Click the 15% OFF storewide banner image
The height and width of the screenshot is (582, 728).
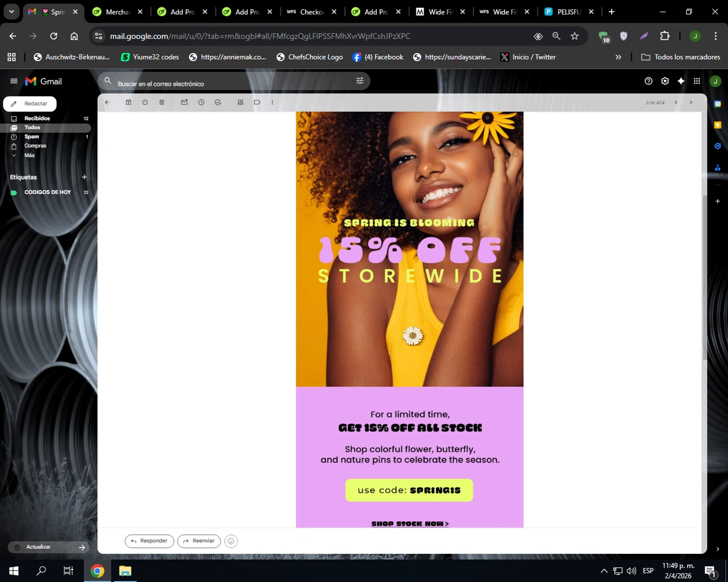pos(410,249)
